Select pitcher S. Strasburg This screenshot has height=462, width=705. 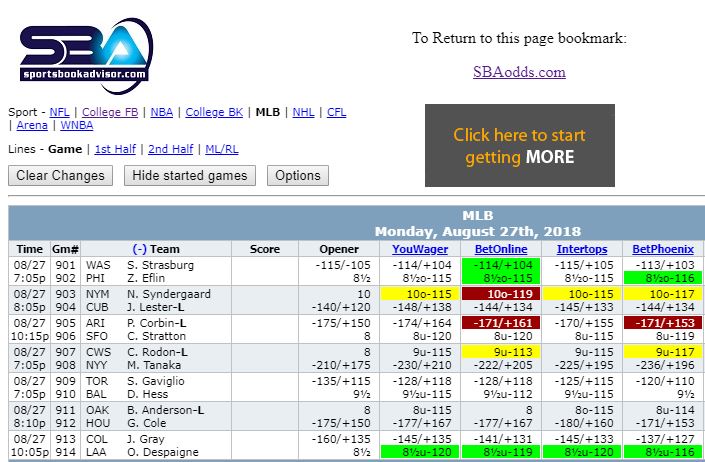pyautogui.click(x=161, y=265)
